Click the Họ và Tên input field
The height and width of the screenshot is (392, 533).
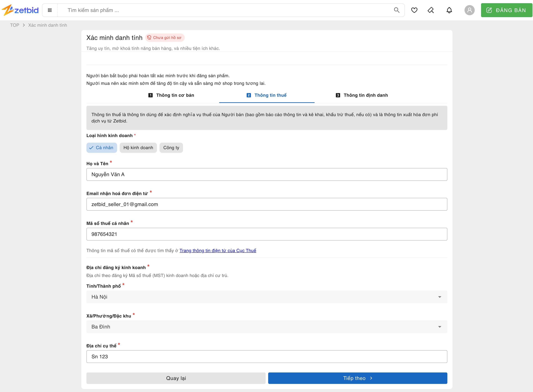point(267,174)
